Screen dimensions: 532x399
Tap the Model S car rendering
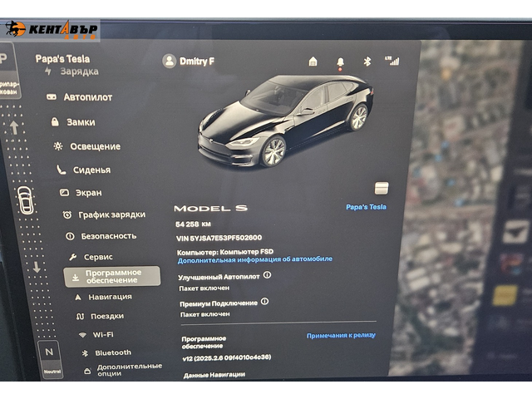click(285, 121)
